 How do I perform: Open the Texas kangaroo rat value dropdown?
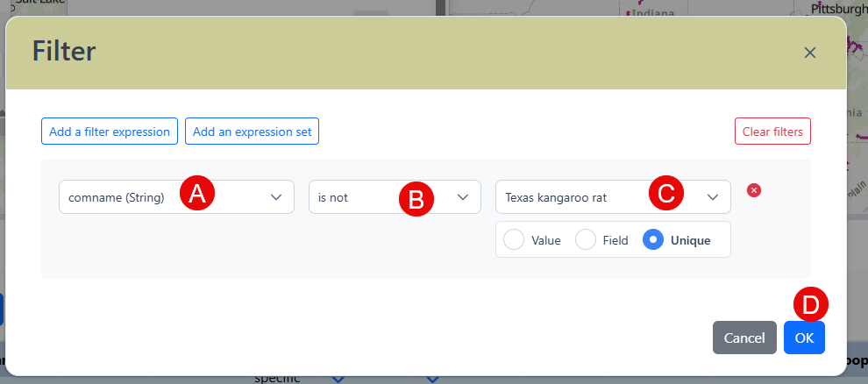(614, 197)
